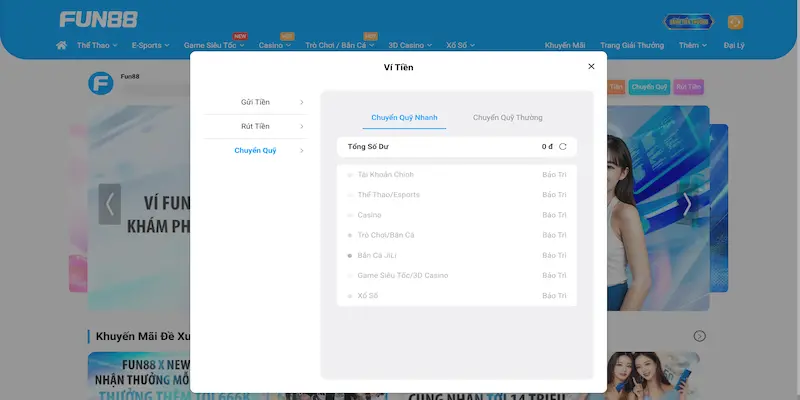Image resolution: width=800 pixels, height=400 pixels.
Task: Click the round F profile avatar
Action: [x=100, y=84]
